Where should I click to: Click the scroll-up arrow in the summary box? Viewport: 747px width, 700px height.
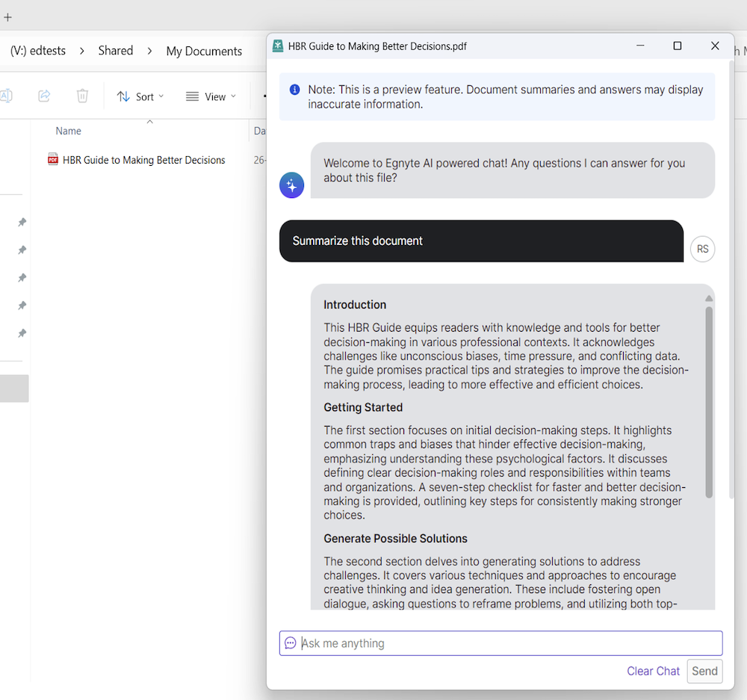[709, 298]
